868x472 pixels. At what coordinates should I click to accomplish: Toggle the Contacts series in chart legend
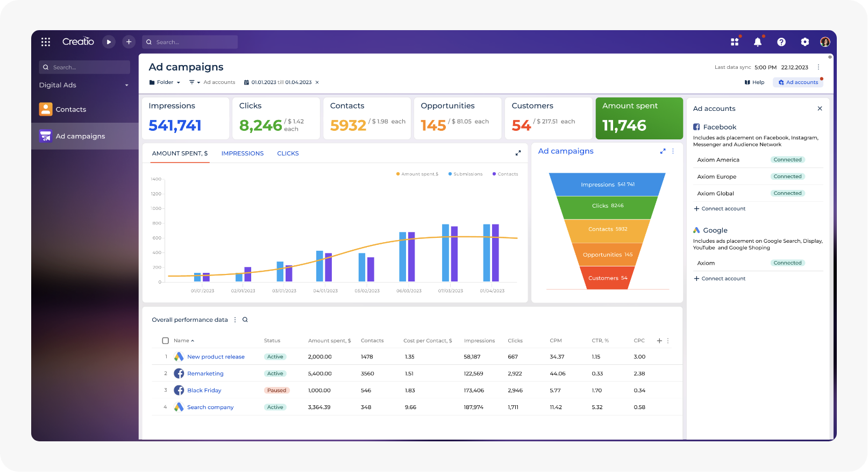click(506, 174)
